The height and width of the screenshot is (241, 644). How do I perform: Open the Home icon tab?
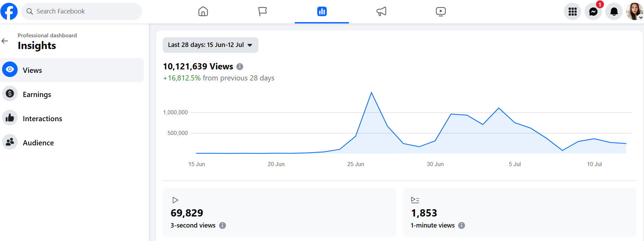[203, 11]
